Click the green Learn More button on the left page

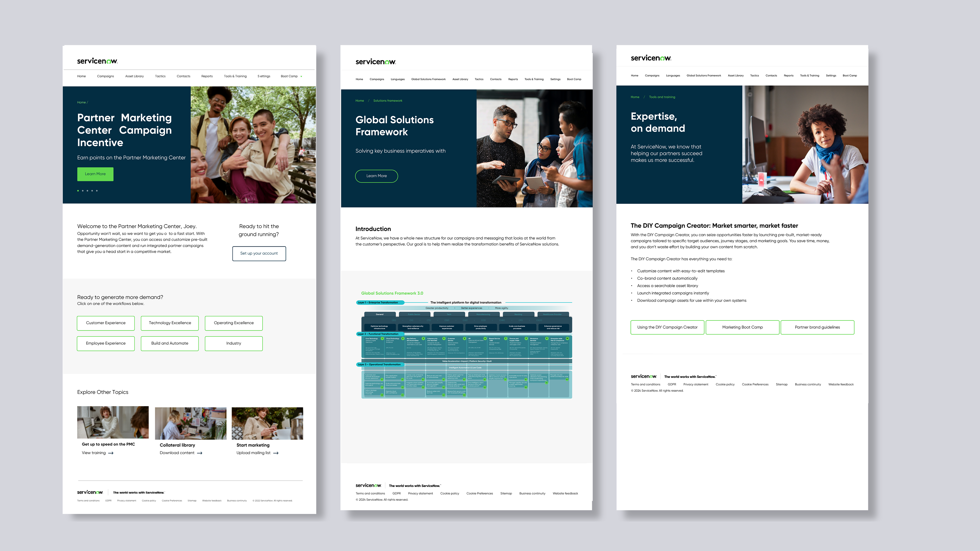point(95,174)
